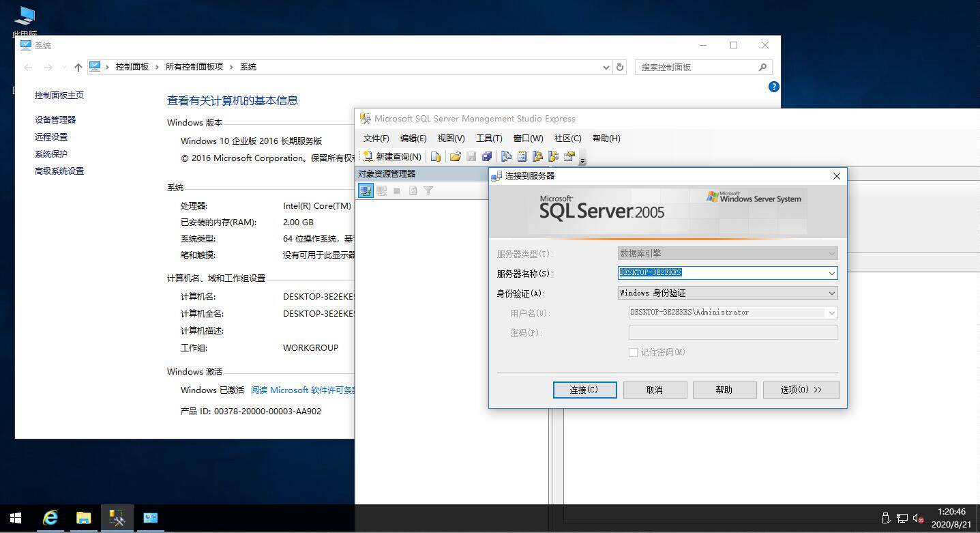Open the 视图(V) menu
980x533 pixels.
[x=451, y=139]
